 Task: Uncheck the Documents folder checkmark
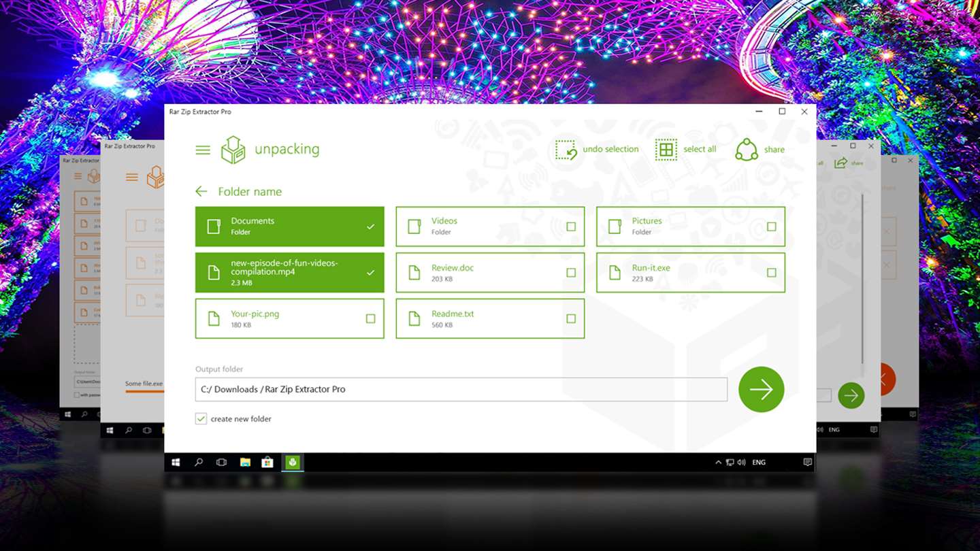(370, 227)
